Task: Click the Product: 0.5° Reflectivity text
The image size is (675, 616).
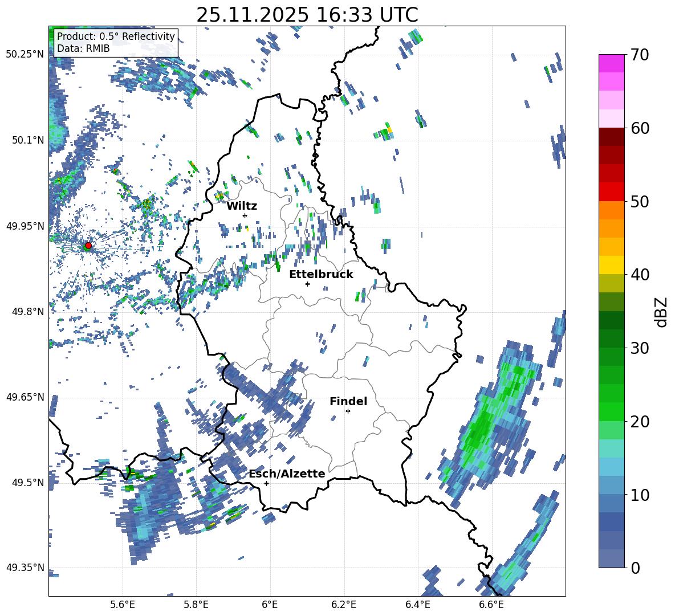Action: pos(116,36)
